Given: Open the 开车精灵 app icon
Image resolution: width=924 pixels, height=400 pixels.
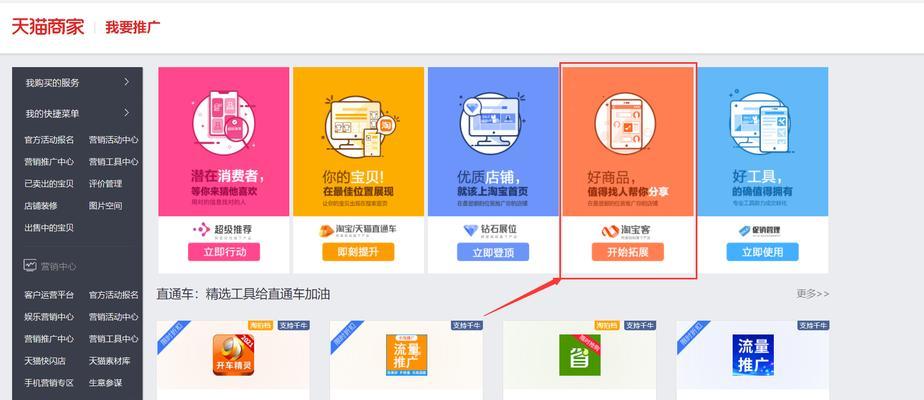Looking at the screenshot, I should point(233,355).
